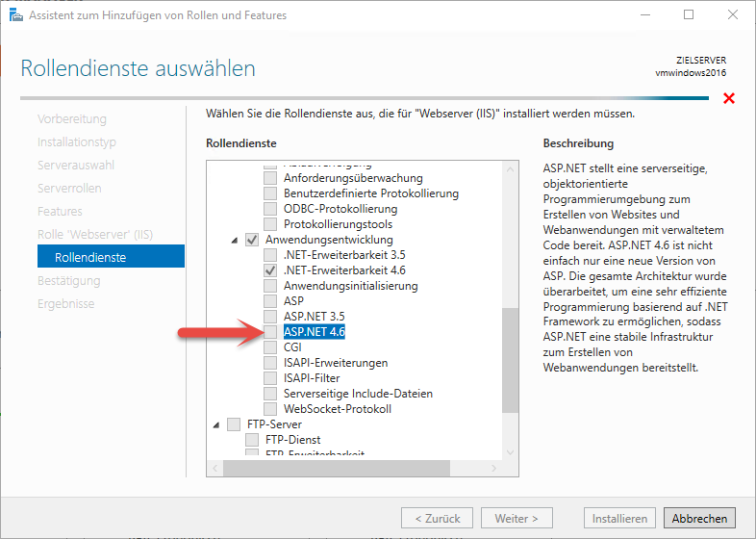This screenshot has width=756, height=539.
Task: Enable the ISAPI-Filter checkbox
Action: (x=270, y=378)
